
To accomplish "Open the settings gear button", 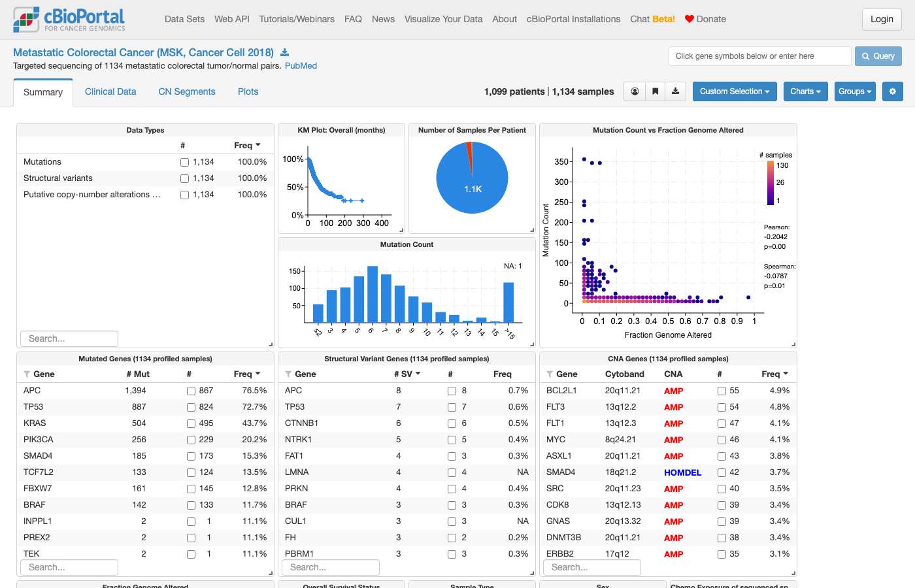I will point(892,91).
